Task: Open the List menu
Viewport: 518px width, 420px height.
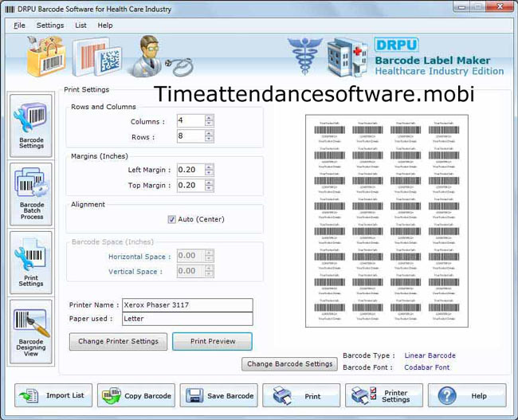Action: 80,26
